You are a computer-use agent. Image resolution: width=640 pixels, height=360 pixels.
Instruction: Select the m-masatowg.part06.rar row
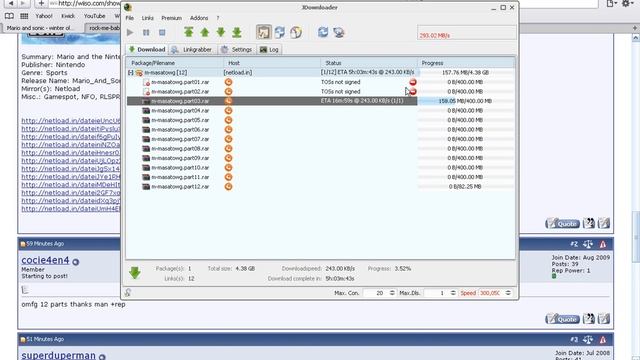pos(320,129)
